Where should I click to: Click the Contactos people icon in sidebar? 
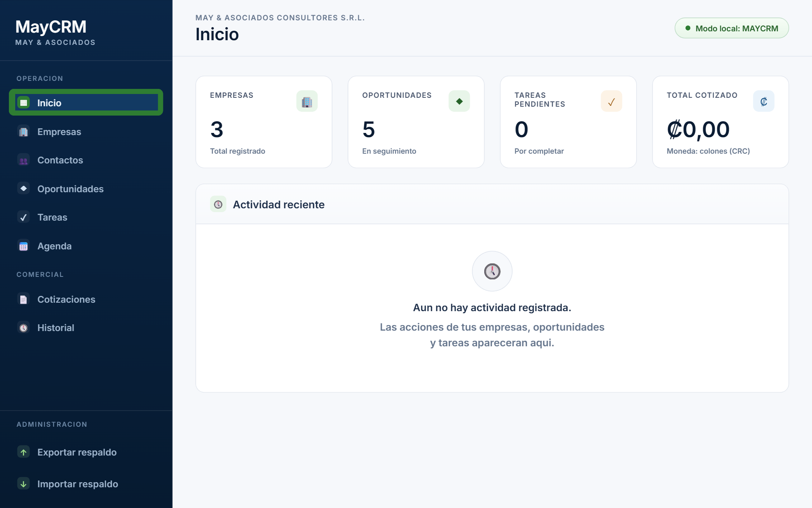coord(24,160)
